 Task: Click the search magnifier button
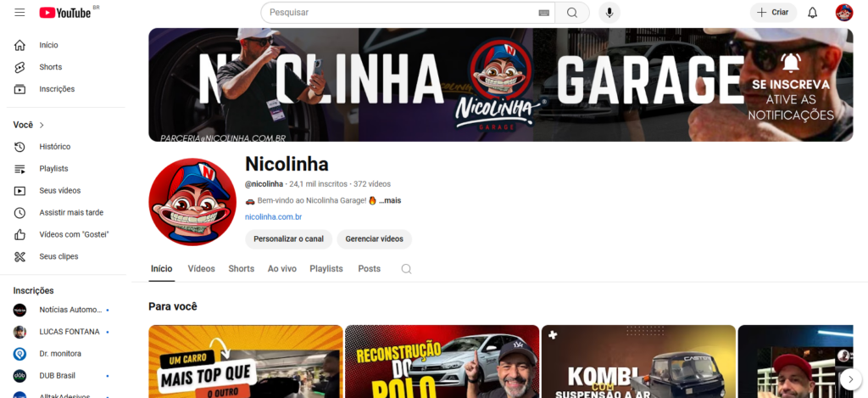coord(572,12)
